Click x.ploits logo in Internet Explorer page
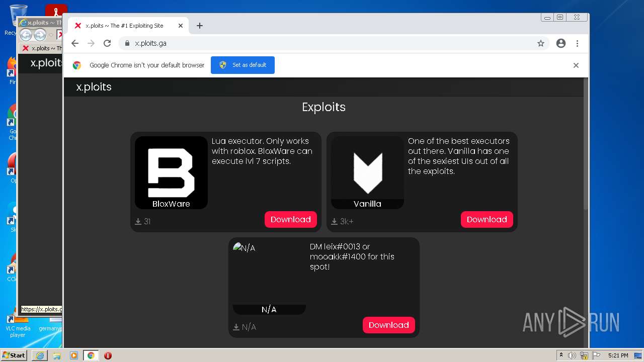This screenshot has width=644, height=362. click(x=46, y=63)
